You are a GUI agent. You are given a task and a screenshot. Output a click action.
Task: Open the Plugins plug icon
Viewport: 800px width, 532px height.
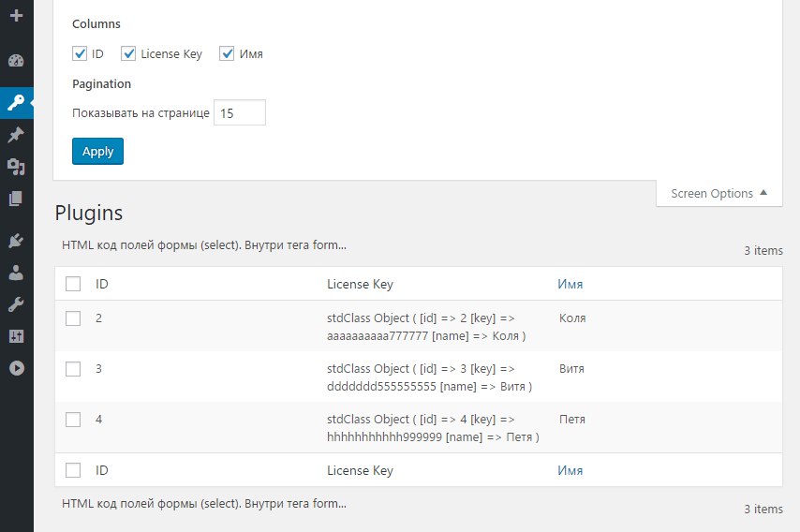click(16, 241)
